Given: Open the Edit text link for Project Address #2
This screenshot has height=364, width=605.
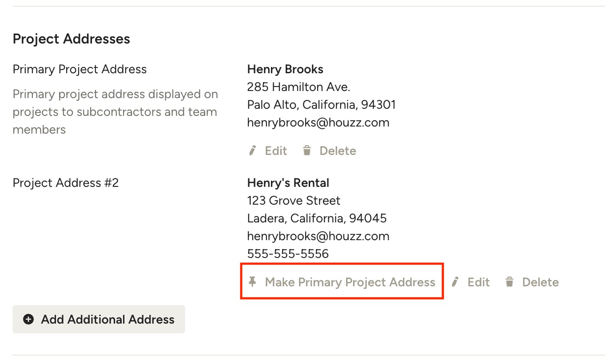Looking at the screenshot, I should 478,282.
